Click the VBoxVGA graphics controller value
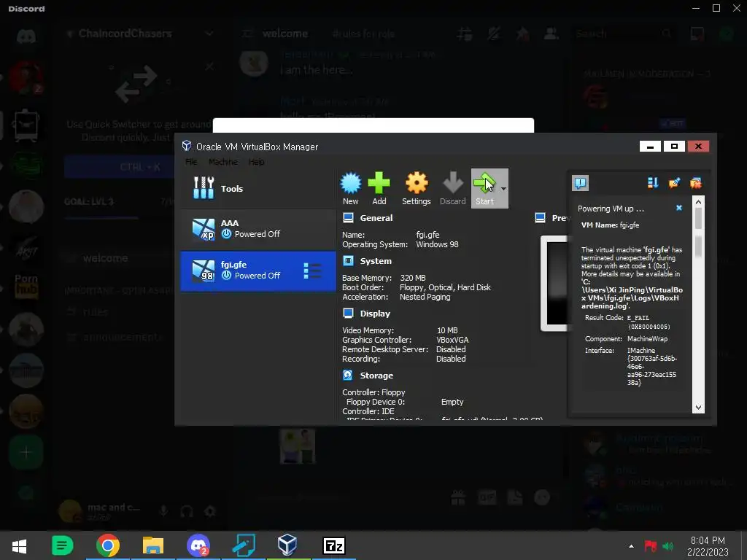The height and width of the screenshot is (560, 747). (452, 340)
